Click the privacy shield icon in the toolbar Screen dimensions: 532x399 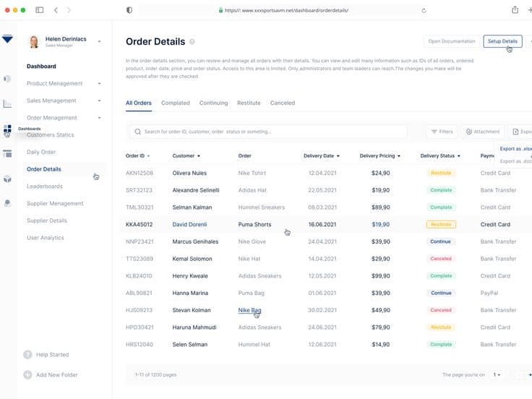(129, 10)
